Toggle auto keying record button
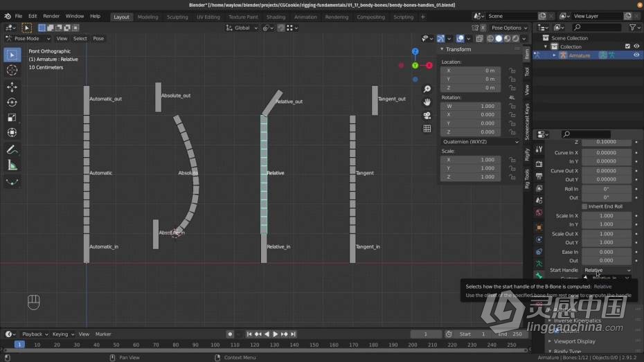 230,334
